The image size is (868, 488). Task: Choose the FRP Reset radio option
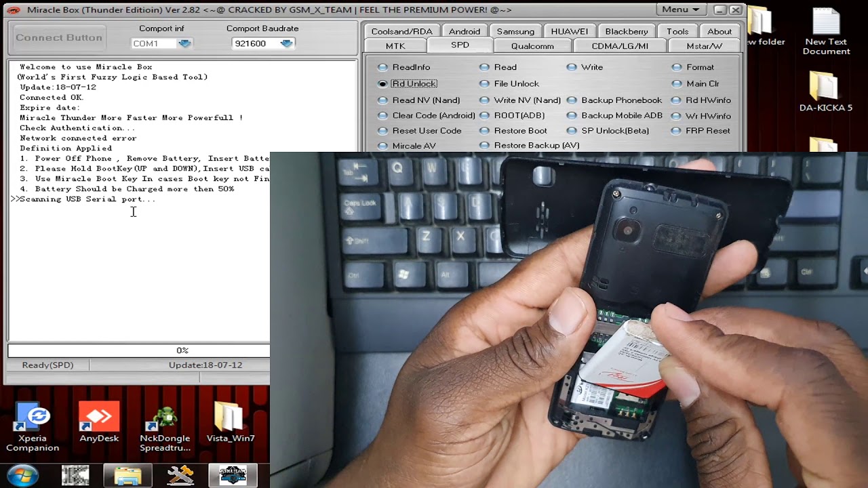point(702,131)
